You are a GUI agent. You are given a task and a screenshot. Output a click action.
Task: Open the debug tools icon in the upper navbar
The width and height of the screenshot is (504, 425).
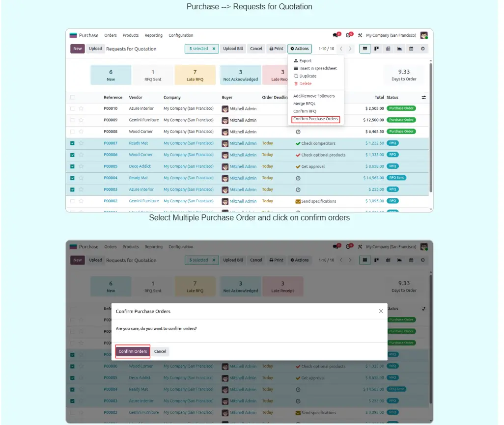click(x=360, y=35)
